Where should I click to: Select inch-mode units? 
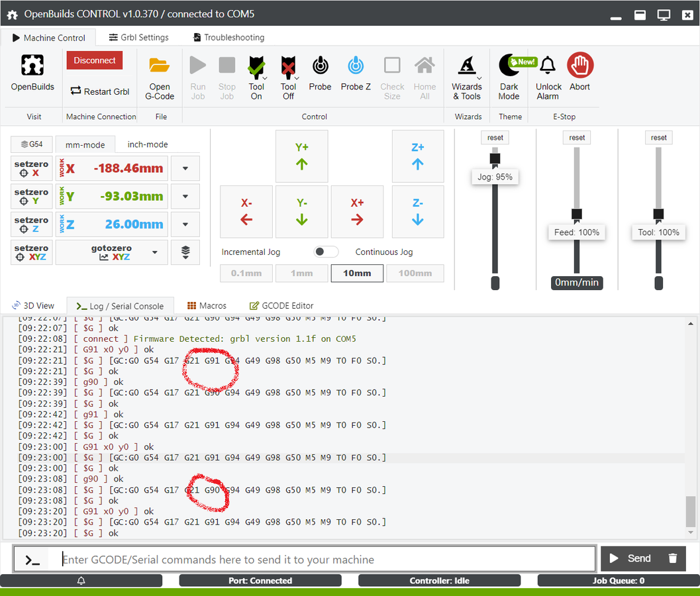click(148, 144)
